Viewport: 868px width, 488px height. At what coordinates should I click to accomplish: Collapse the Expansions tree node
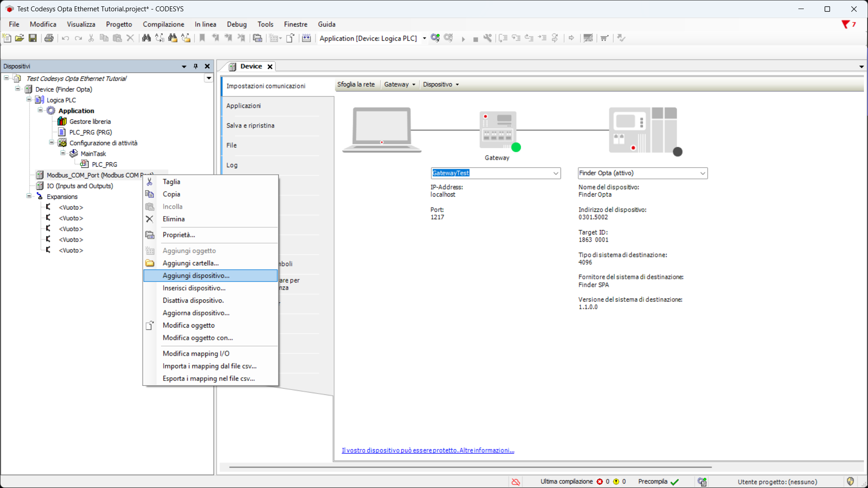(x=29, y=196)
